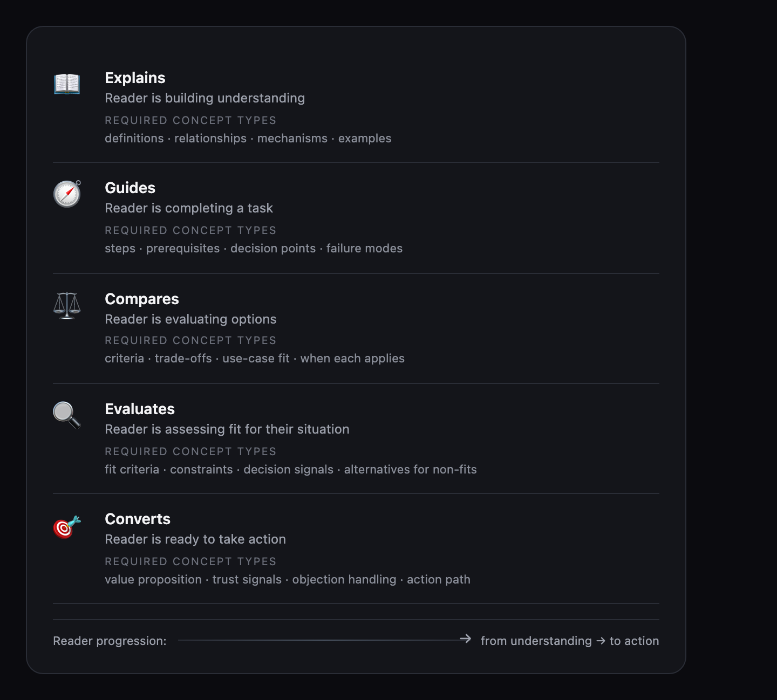
Task: Click 'Reader is building understanding' subtitle
Action: pyautogui.click(x=205, y=98)
